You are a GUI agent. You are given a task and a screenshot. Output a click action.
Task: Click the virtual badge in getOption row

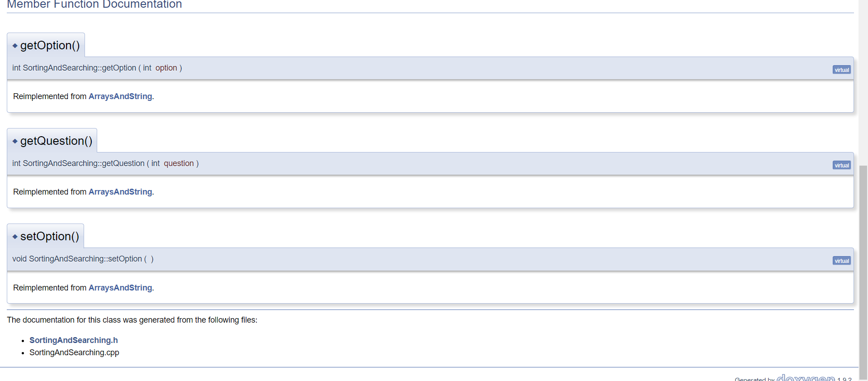(x=842, y=70)
